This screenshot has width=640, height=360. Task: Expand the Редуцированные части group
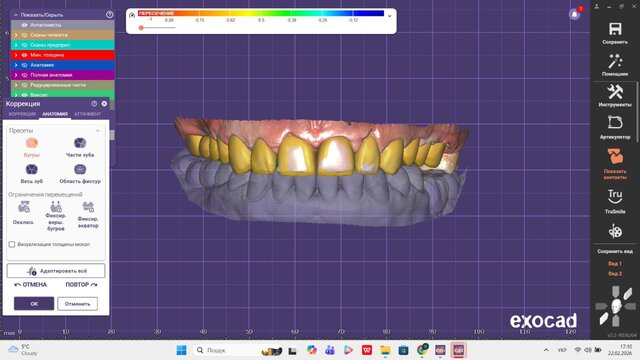[16, 85]
